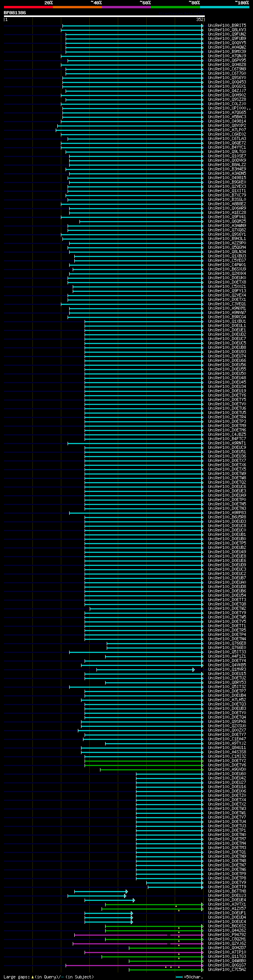The width and height of the screenshot is (253, 980).
Task: Select hit label UniRef100_A3VTX1
Action: pos(227,904)
